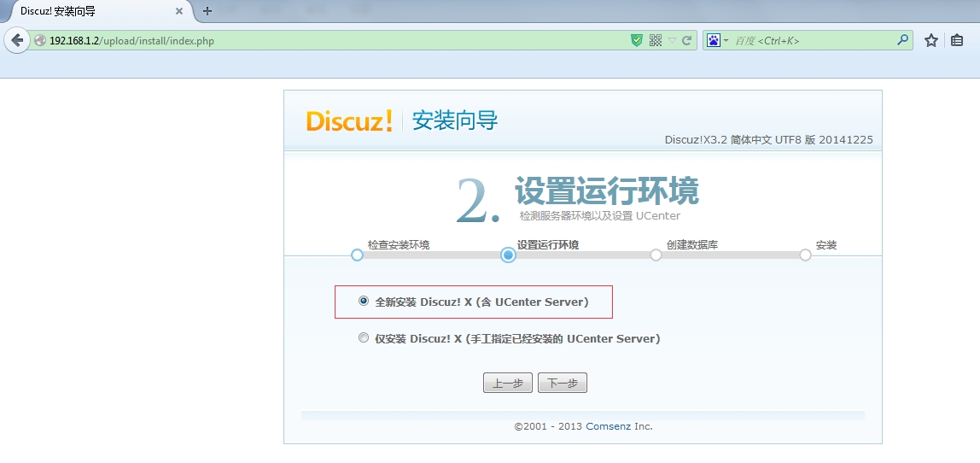Click the green shield security icon
The height and width of the screenshot is (463, 980).
[636, 41]
